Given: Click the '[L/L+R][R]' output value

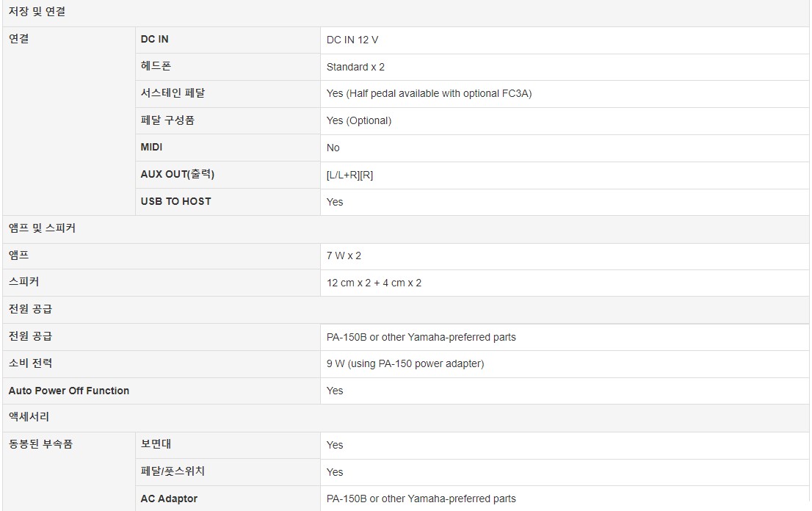Looking at the screenshot, I should pos(349,175).
